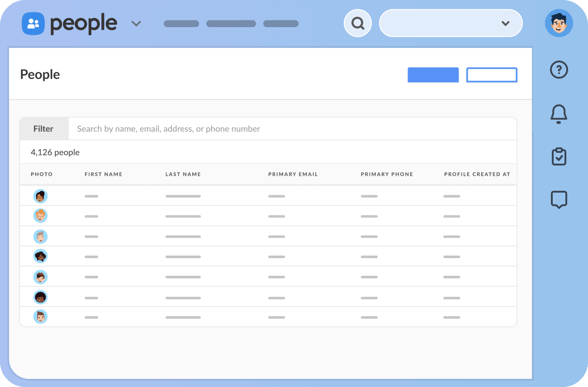588x387 pixels.
Task: Click your profile avatar in the top corner
Action: [559, 22]
